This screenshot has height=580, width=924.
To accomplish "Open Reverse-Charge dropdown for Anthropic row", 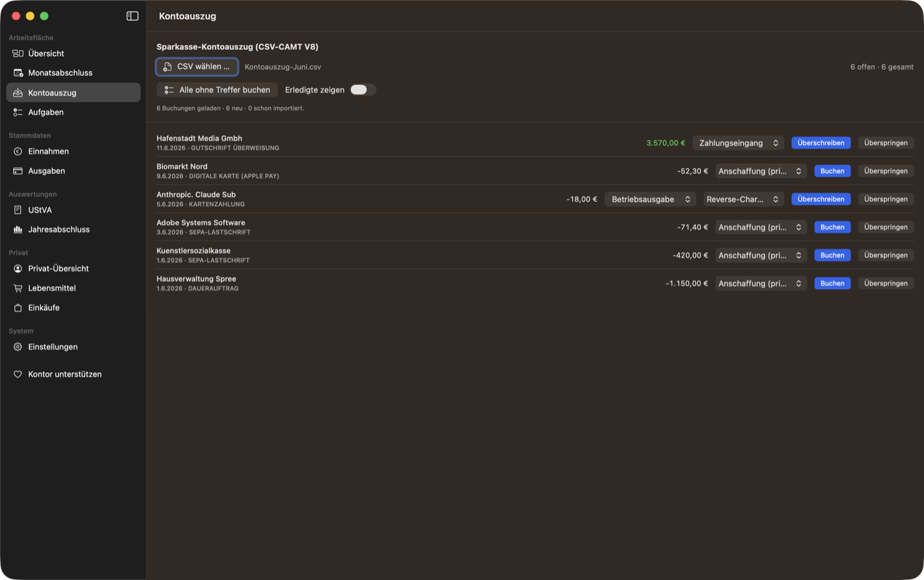I will click(744, 199).
